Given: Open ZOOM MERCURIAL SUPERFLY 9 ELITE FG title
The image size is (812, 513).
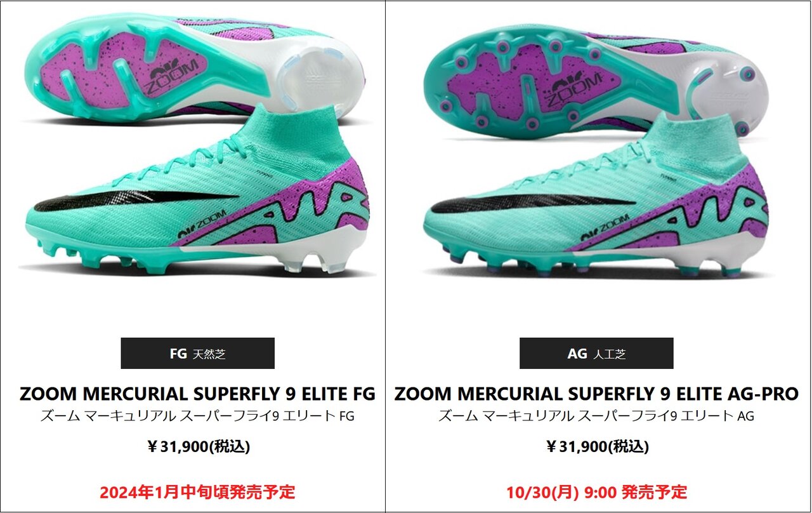Looking at the screenshot, I should pyautogui.click(x=197, y=394).
